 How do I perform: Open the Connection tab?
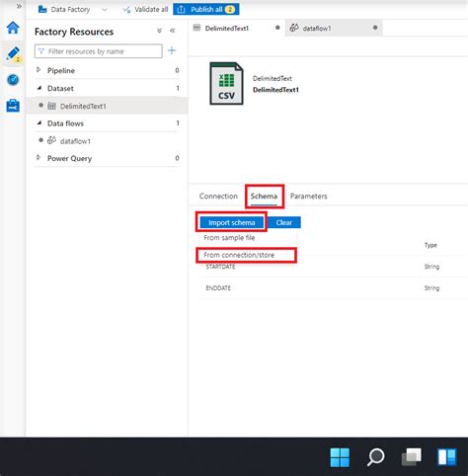click(x=218, y=197)
